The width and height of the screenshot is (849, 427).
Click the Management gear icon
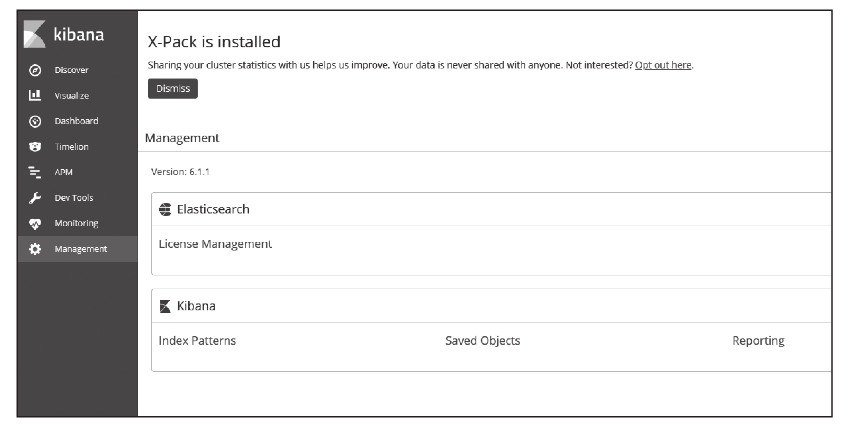tap(35, 249)
